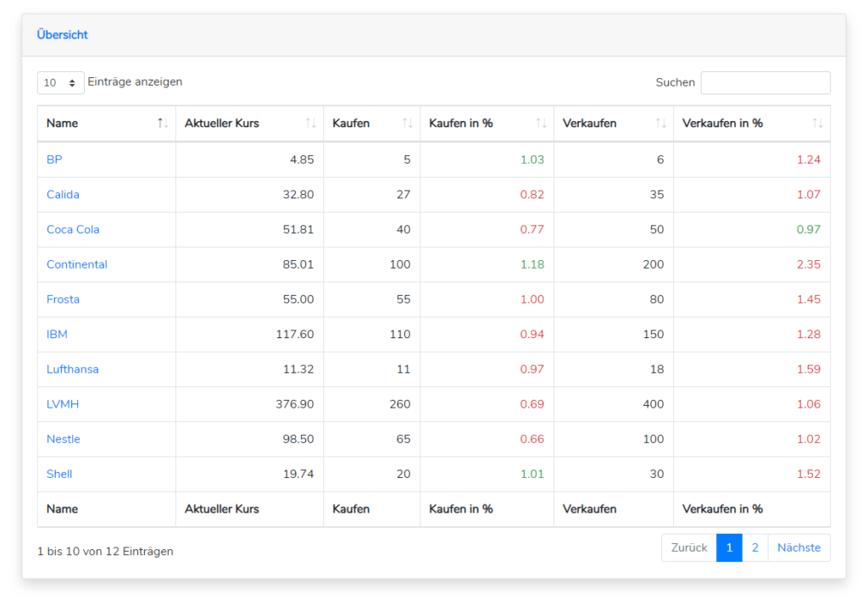Click the Kaufen header label at top

tap(351, 123)
